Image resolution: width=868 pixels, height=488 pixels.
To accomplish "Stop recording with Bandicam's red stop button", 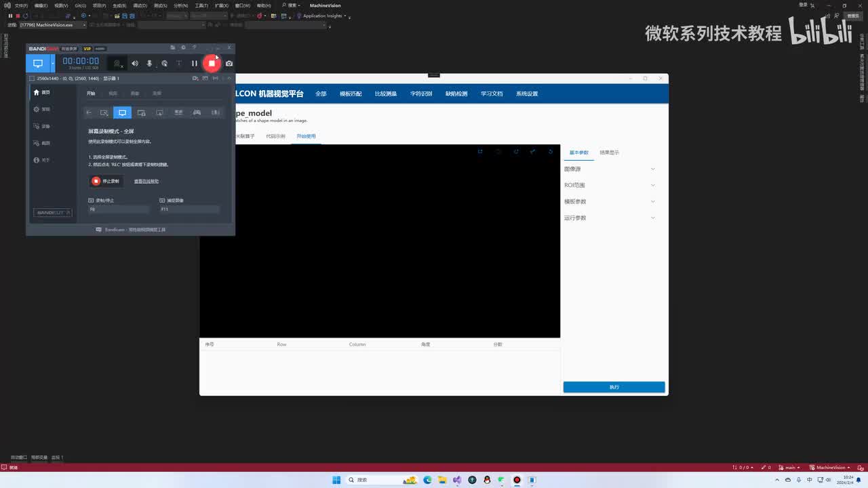I will coord(212,63).
